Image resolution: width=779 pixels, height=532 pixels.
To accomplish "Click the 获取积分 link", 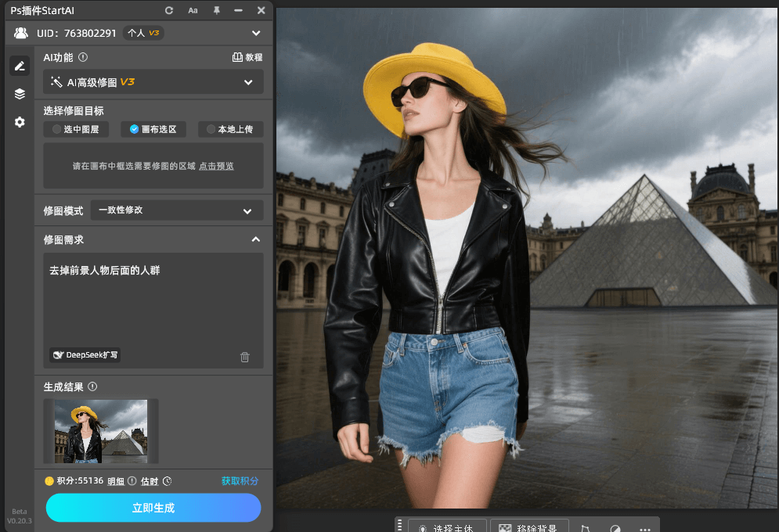I will point(240,481).
